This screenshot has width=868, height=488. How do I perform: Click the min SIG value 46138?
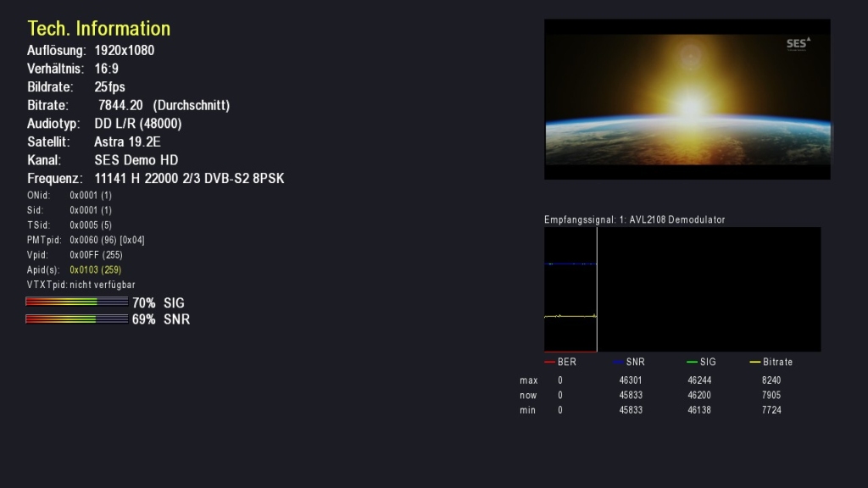[699, 411]
